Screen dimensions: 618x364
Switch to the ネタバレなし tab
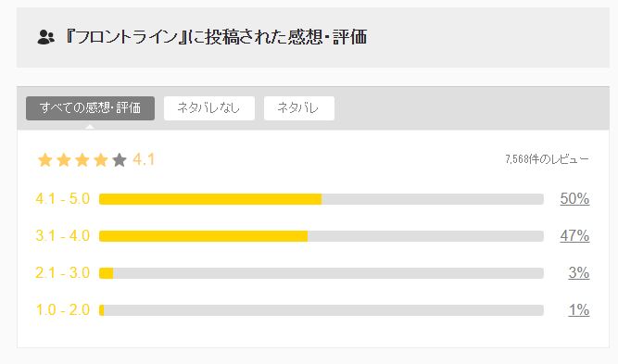208,108
